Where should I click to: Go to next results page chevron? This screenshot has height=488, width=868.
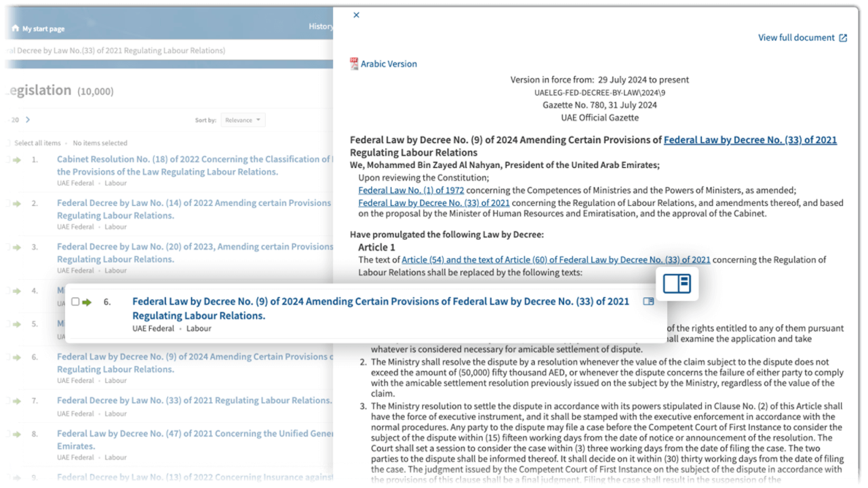pyautogui.click(x=28, y=120)
